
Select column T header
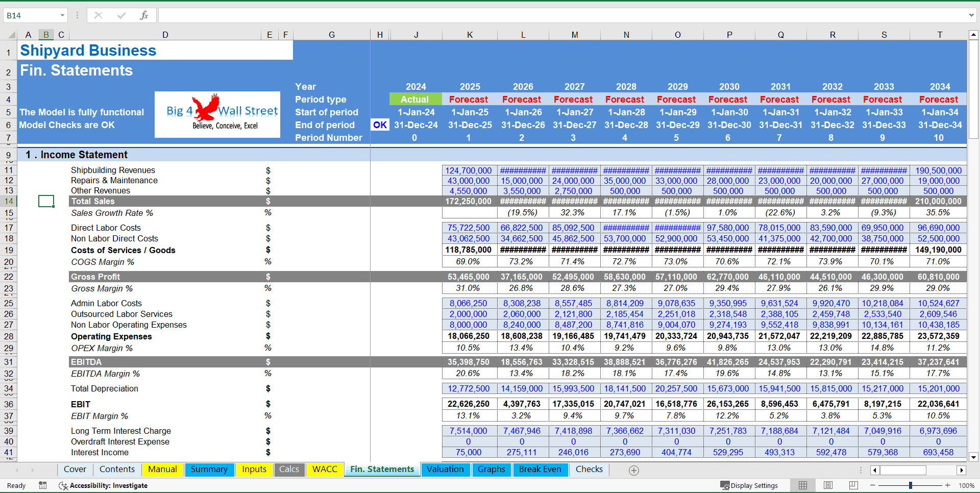pos(939,35)
